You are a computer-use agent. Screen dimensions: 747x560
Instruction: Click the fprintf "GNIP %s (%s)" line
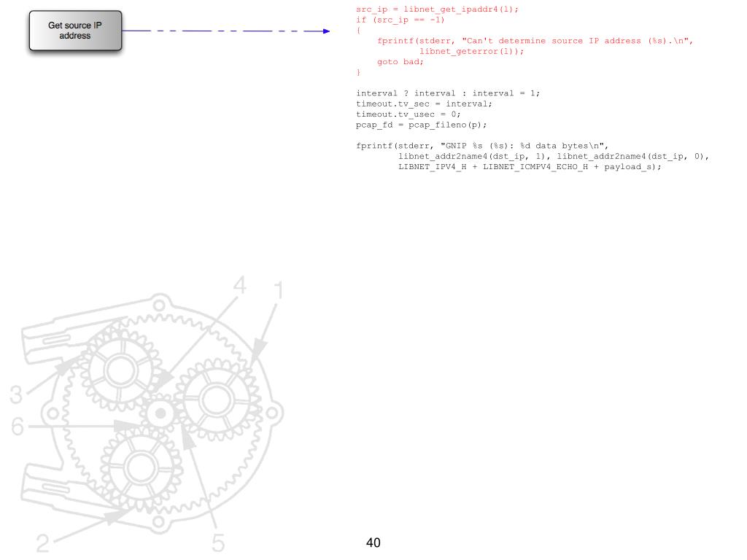(482, 145)
